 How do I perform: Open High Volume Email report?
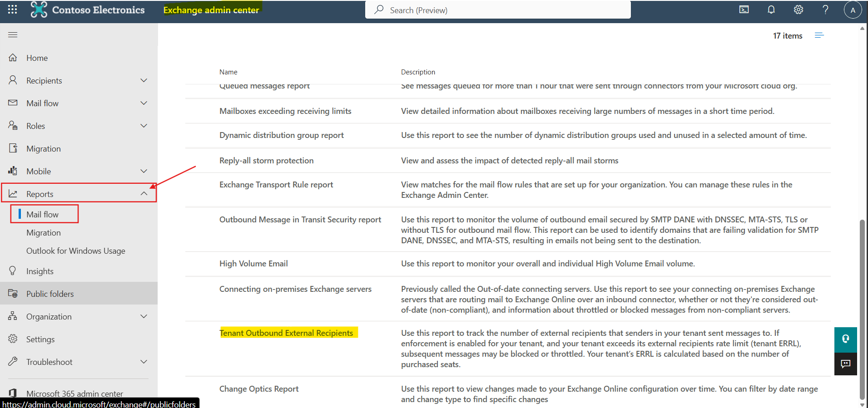[x=253, y=263]
